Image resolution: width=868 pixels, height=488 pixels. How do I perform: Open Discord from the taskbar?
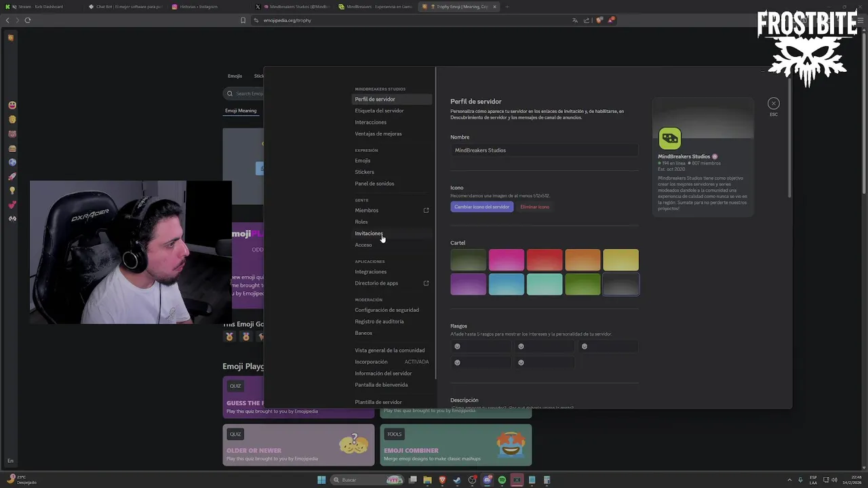pos(487,480)
